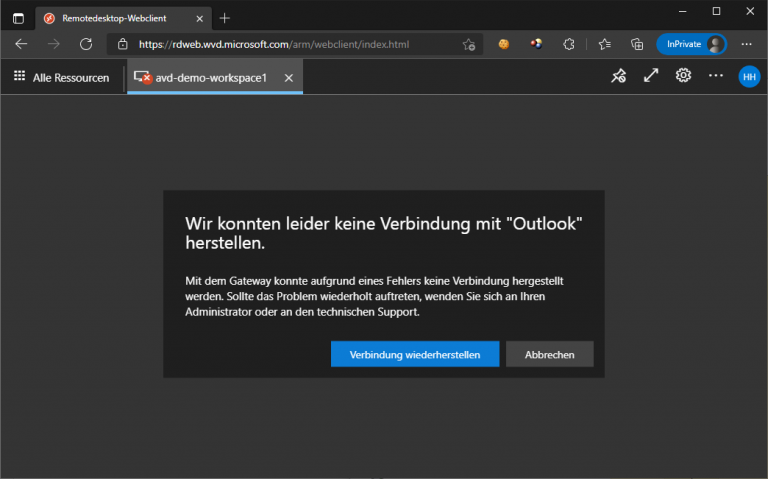The image size is (768, 479).
Task: Open the Favorites list icon
Action: (604, 44)
